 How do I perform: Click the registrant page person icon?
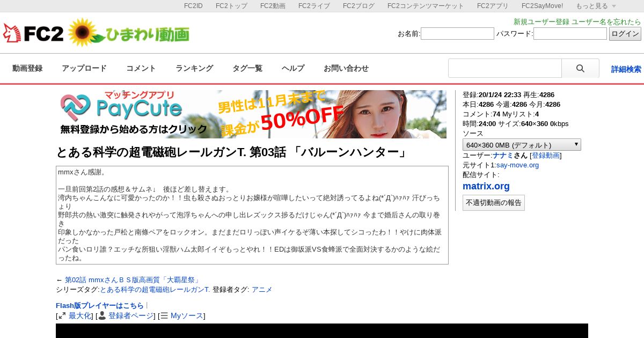pos(102,315)
